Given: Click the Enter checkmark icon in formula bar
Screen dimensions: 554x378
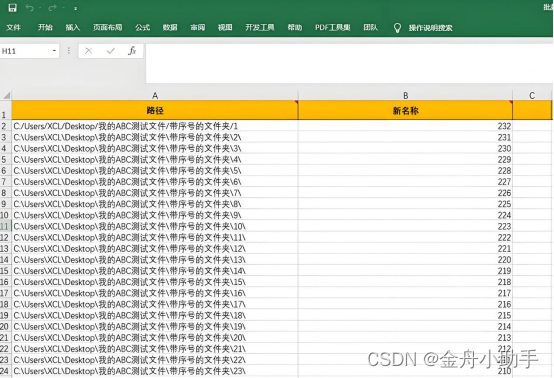Looking at the screenshot, I should (111, 51).
